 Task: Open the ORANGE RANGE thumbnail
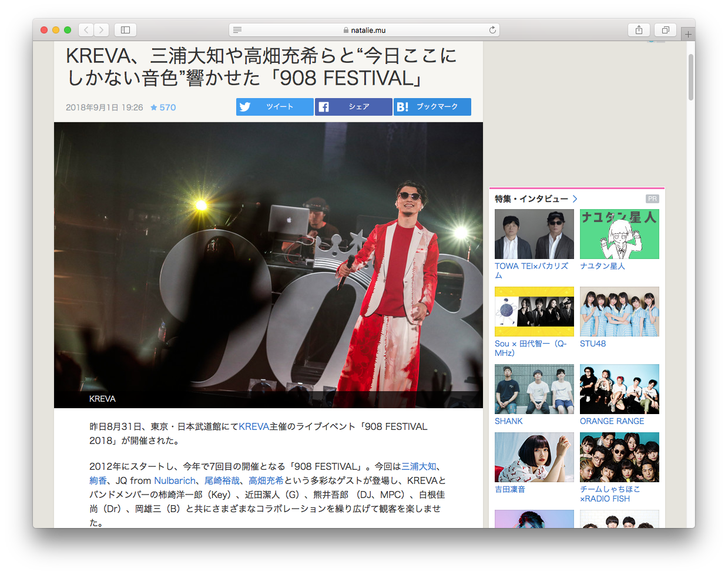tap(619, 389)
